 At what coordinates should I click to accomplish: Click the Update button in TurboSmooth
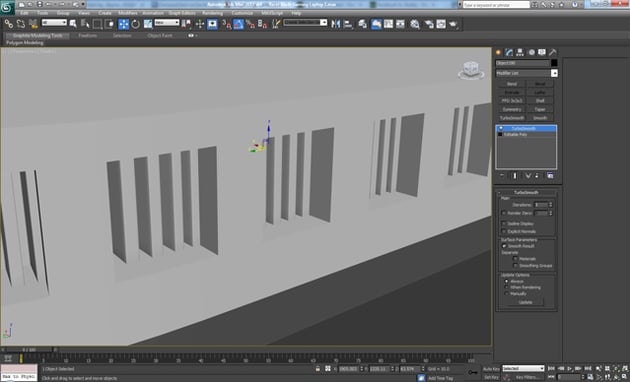point(526,302)
